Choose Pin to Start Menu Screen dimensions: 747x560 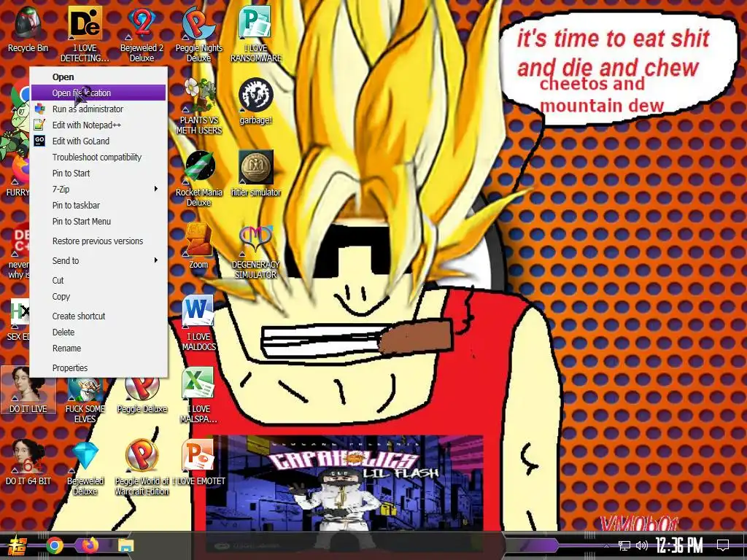click(x=98, y=222)
